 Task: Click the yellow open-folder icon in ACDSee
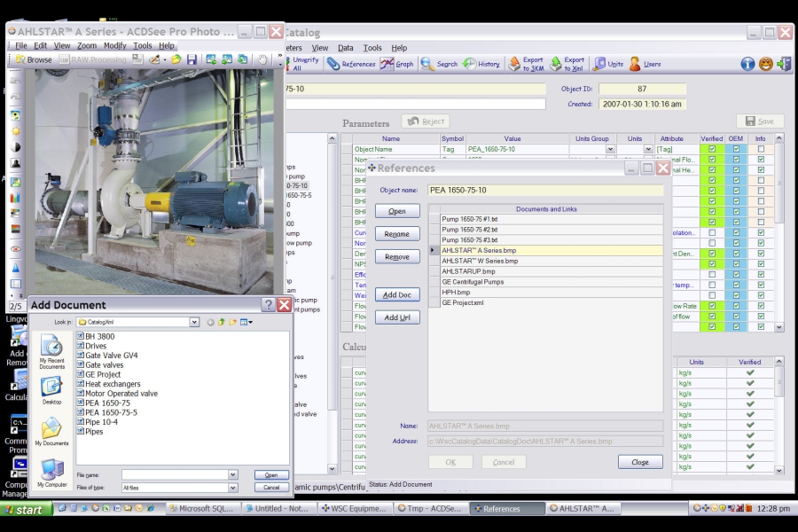tap(176, 59)
